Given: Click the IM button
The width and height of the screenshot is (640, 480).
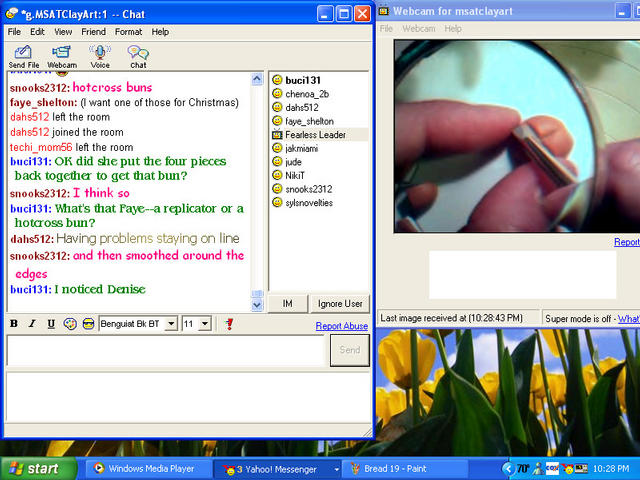Looking at the screenshot, I should 287,304.
